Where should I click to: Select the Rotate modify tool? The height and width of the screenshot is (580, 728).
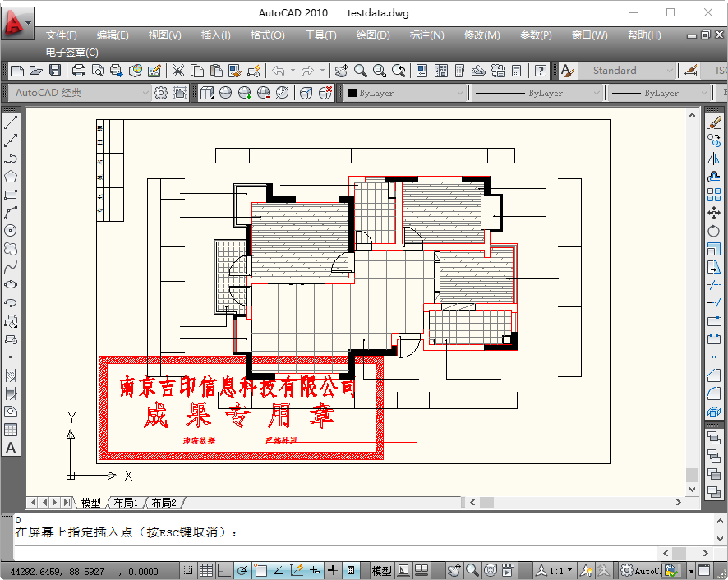click(x=714, y=231)
